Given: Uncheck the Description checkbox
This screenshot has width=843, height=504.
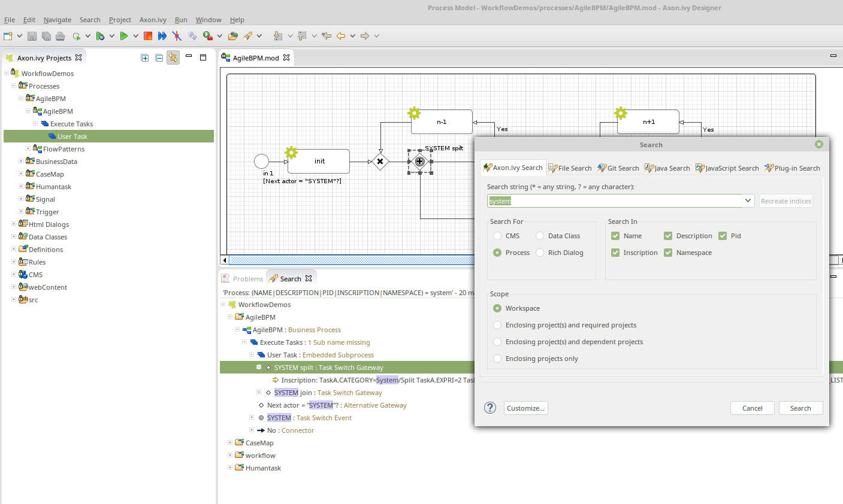Looking at the screenshot, I should pyautogui.click(x=668, y=236).
